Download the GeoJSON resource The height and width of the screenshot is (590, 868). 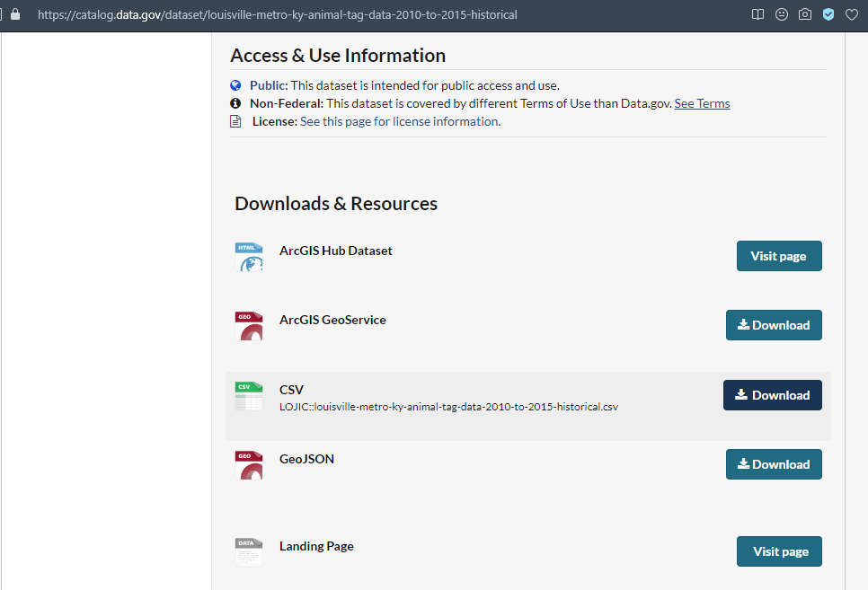tap(773, 464)
